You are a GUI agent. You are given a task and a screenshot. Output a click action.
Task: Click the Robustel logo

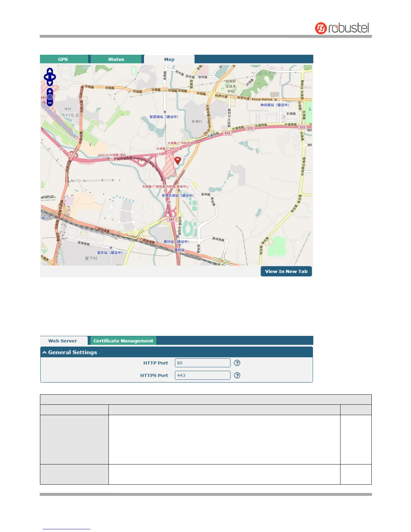tap(342, 28)
